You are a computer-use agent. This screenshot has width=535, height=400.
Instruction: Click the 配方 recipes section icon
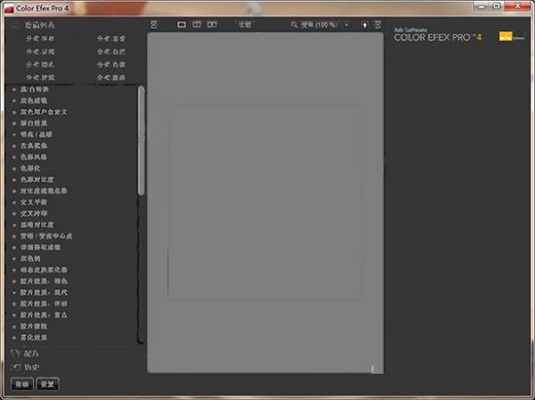tap(15, 353)
